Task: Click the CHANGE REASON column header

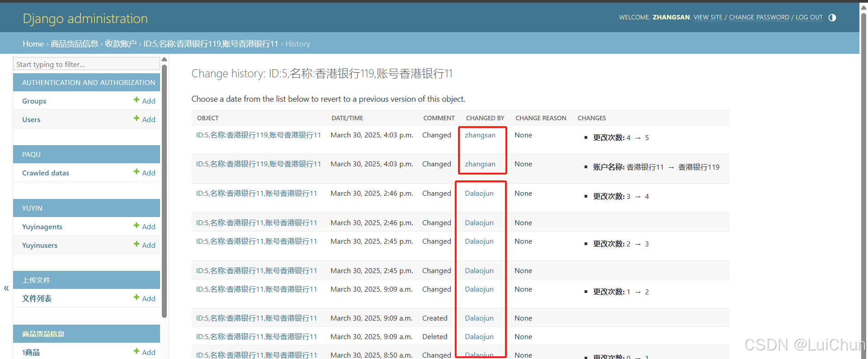Action: pyautogui.click(x=541, y=118)
